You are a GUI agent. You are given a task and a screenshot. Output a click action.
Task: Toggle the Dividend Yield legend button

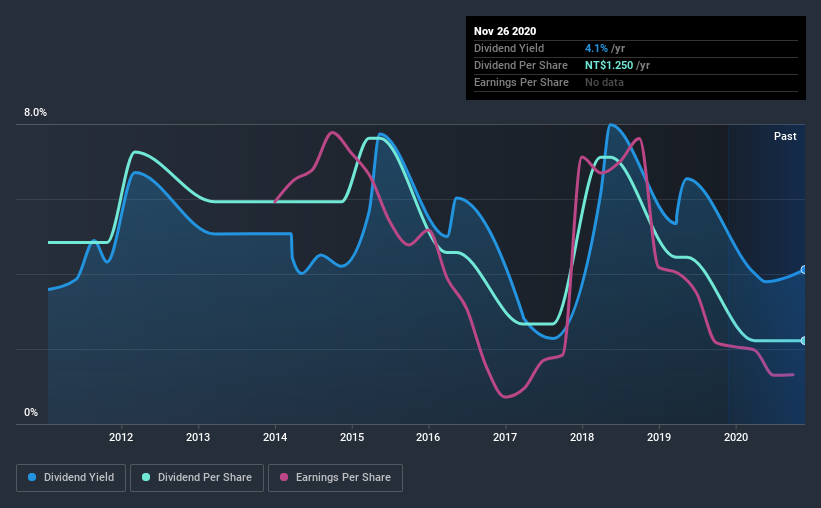coord(71,478)
